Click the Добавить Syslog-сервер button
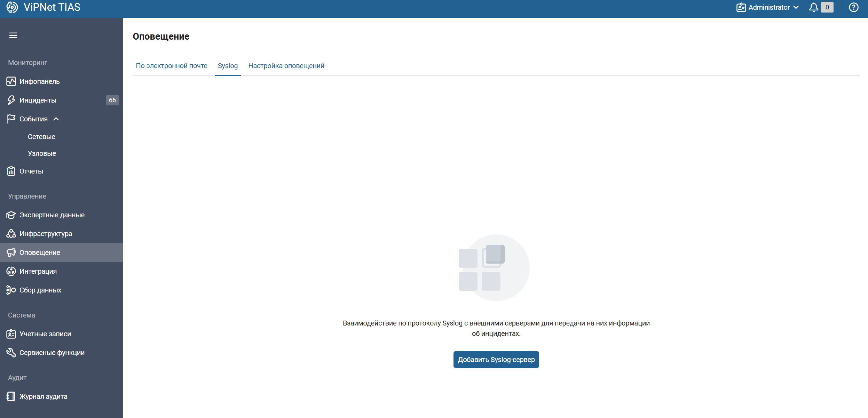Screen dimensions: 868x418 (496, 359)
